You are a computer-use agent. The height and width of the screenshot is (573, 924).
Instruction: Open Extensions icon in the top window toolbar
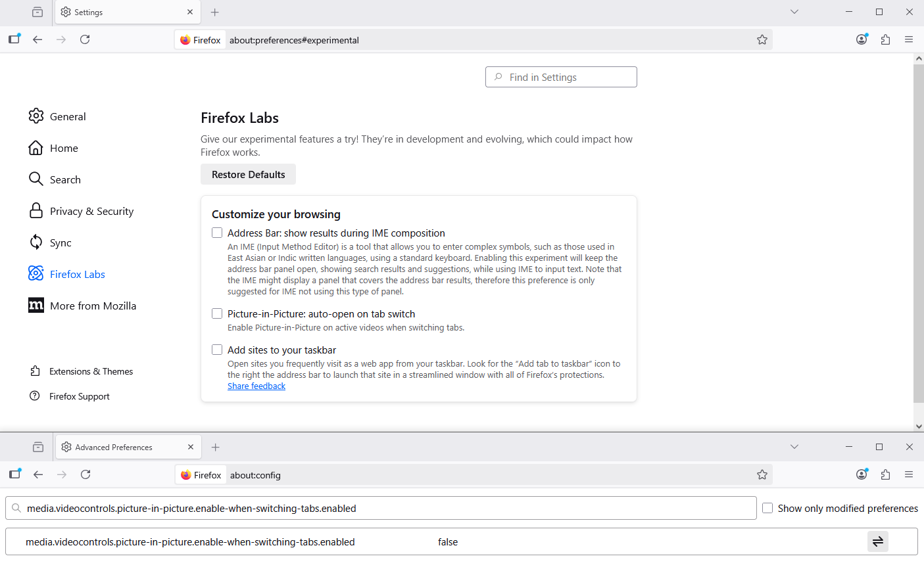click(885, 39)
